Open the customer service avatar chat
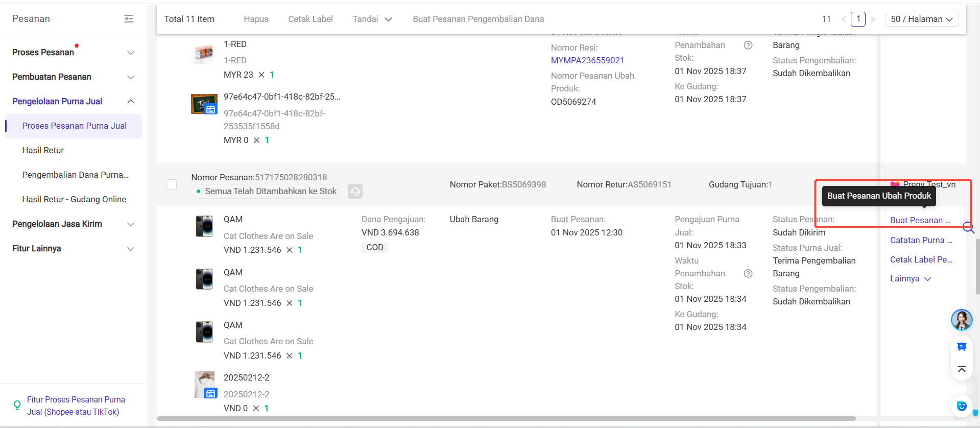 click(961, 320)
